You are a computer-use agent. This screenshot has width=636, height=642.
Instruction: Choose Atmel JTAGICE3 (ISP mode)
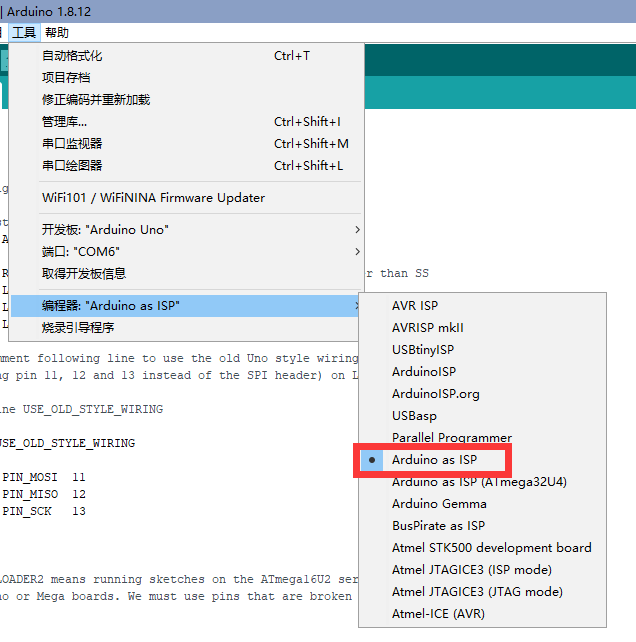482,570
